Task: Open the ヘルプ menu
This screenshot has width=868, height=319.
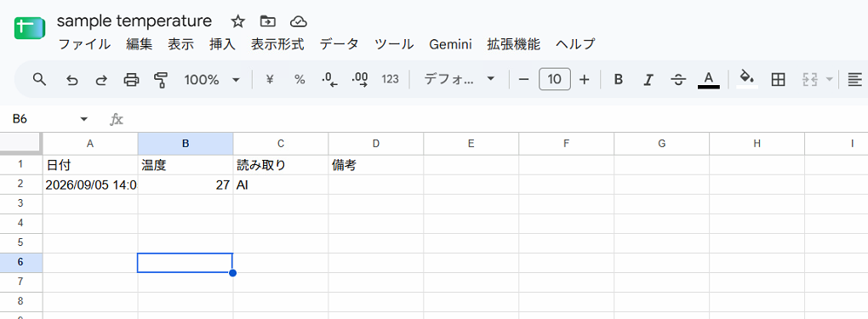Action: (x=575, y=44)
